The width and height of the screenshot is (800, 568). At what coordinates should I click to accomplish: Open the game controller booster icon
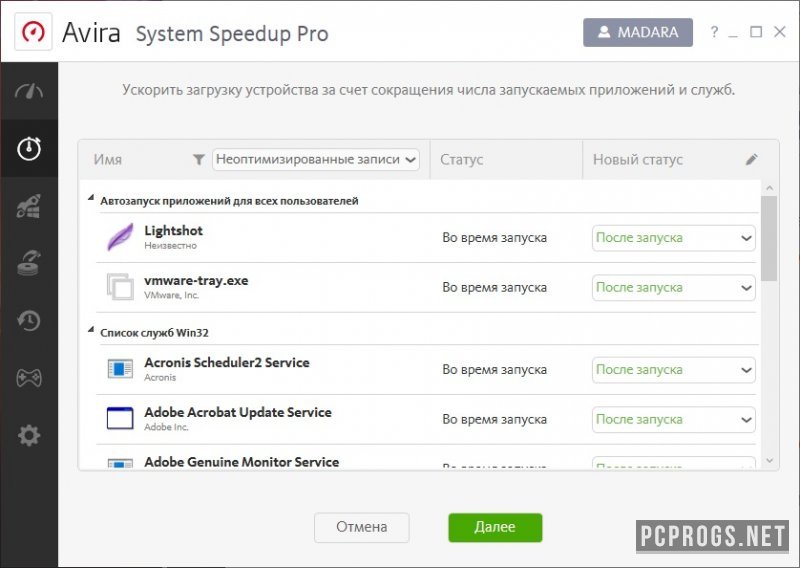tap(29, 378)
